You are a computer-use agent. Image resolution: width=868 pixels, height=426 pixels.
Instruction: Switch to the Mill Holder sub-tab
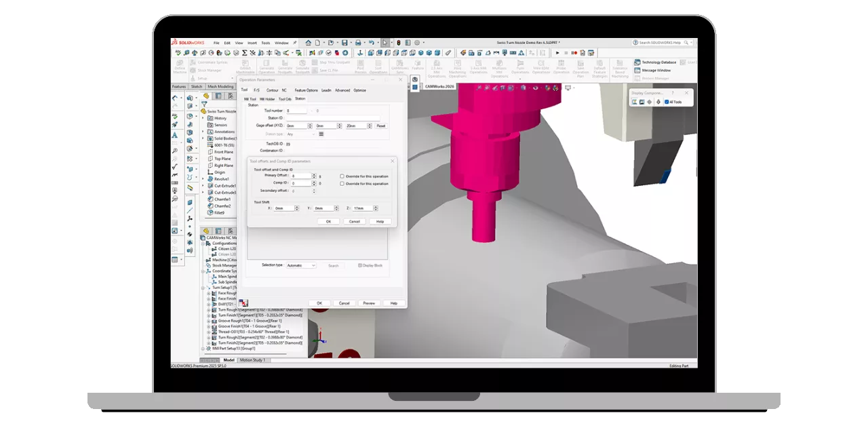[x=267, y=99]
